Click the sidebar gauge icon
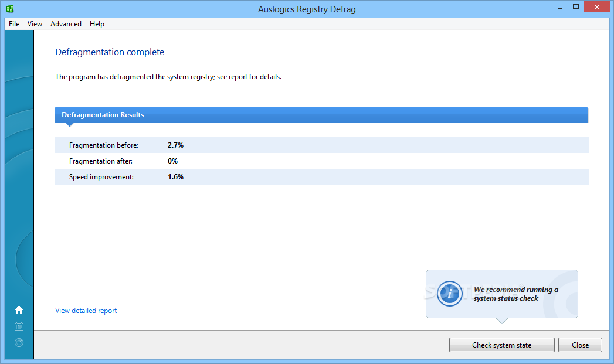The height and width of the screenshot is (364, 614). tap(19, 342)
